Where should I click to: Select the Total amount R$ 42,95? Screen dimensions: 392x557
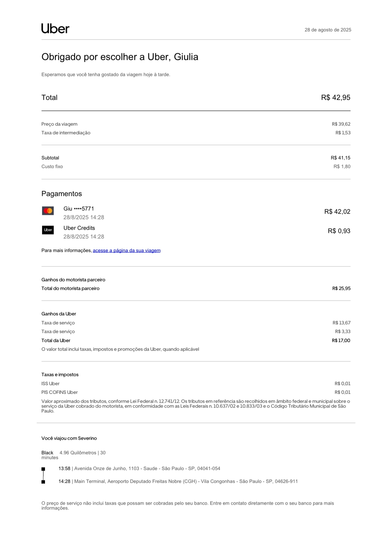(335, 98)
